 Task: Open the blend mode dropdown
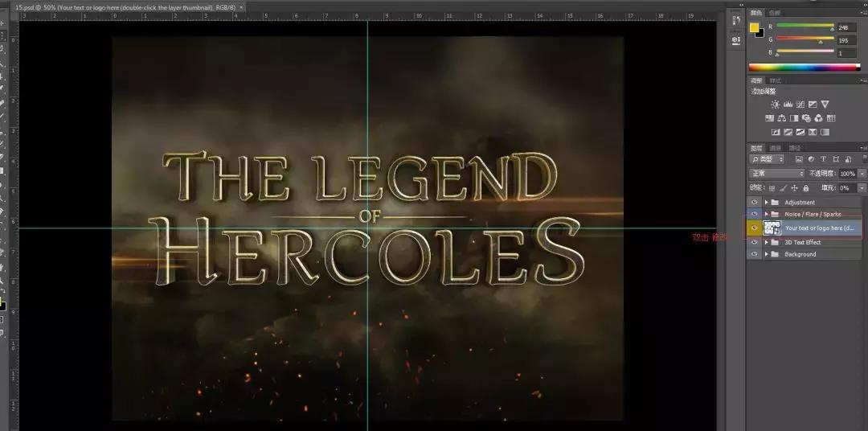coord(776,173)
